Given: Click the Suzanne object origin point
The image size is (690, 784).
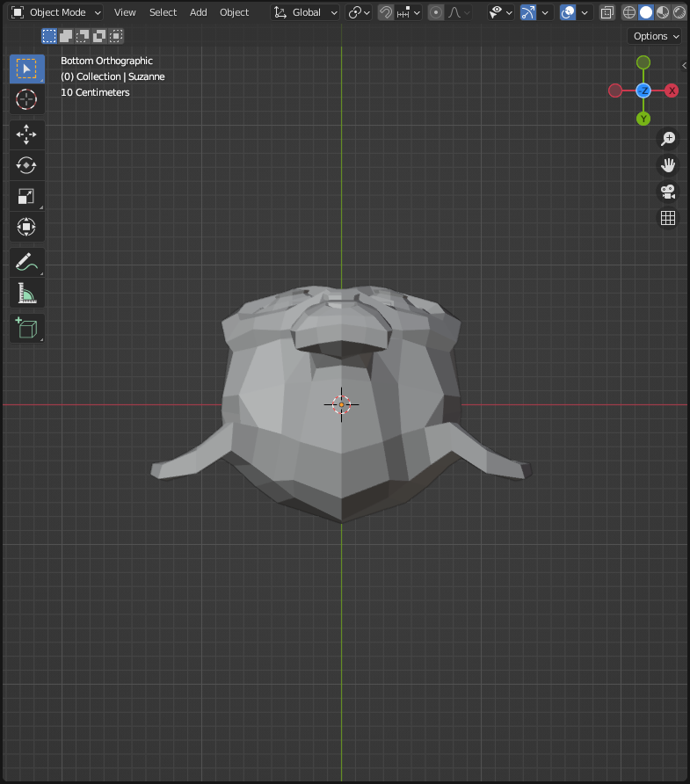Looking at the screenshot, I should click(x=342, y=404).
